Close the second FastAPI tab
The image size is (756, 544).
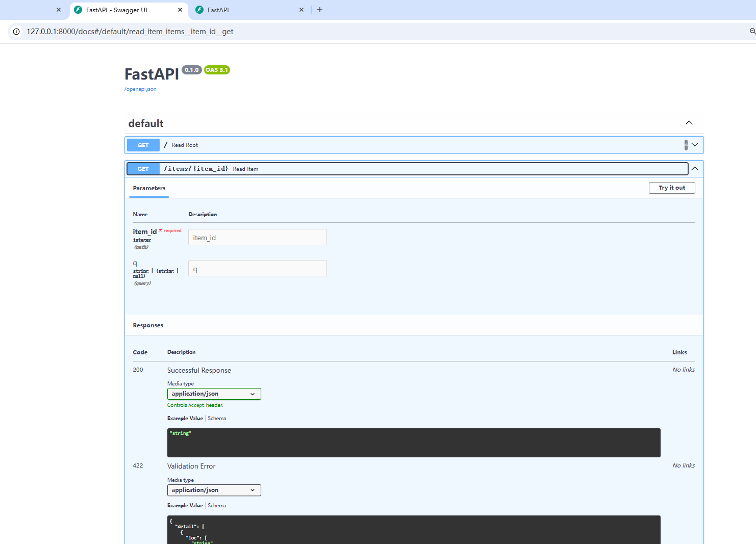(301, 10)
